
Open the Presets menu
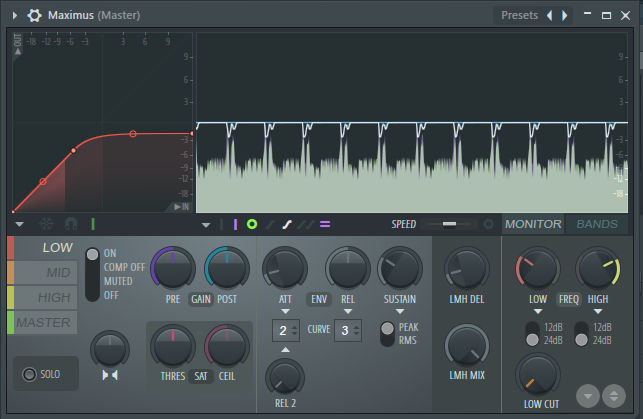pyautogui.click(x=519, y=16)
